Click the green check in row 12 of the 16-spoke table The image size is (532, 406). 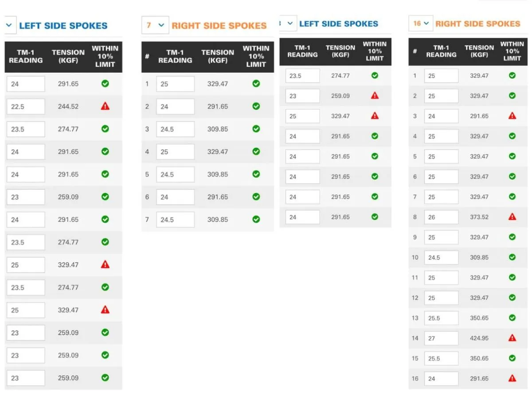click(x=512, y=297)
